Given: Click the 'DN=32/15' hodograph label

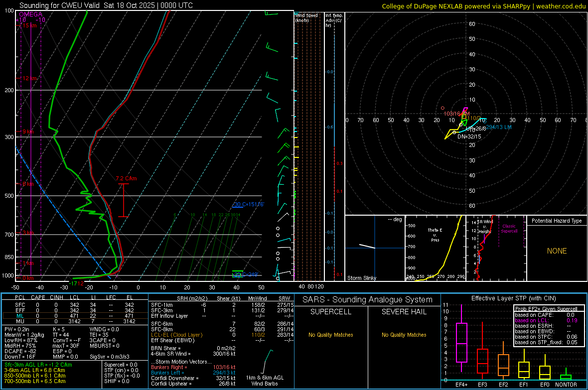Looking at the screenshot, I should coord(469,136).
